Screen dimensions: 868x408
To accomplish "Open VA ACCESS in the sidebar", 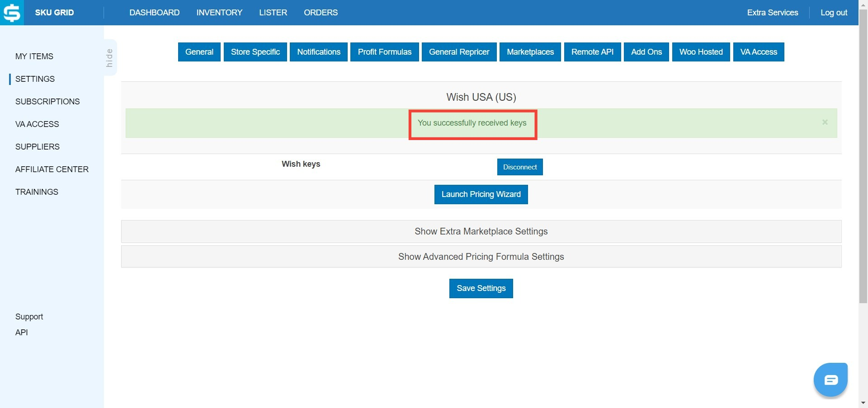I will pos(37,124).
